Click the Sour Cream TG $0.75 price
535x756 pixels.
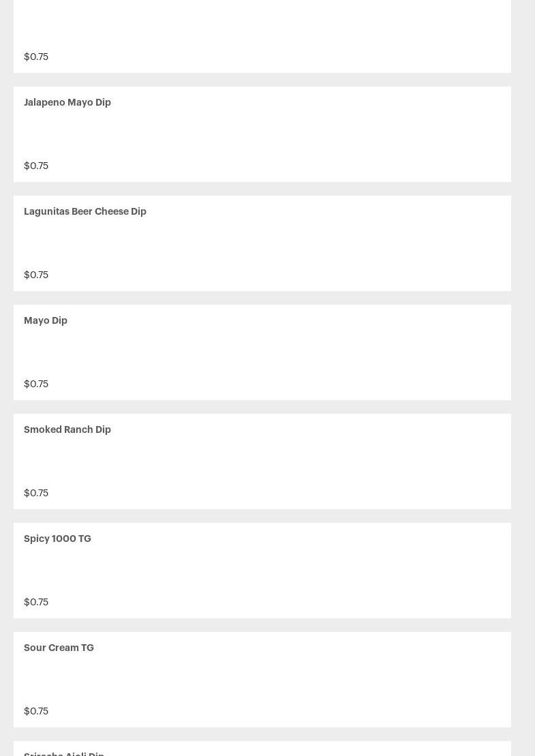[x=36, y=711]
